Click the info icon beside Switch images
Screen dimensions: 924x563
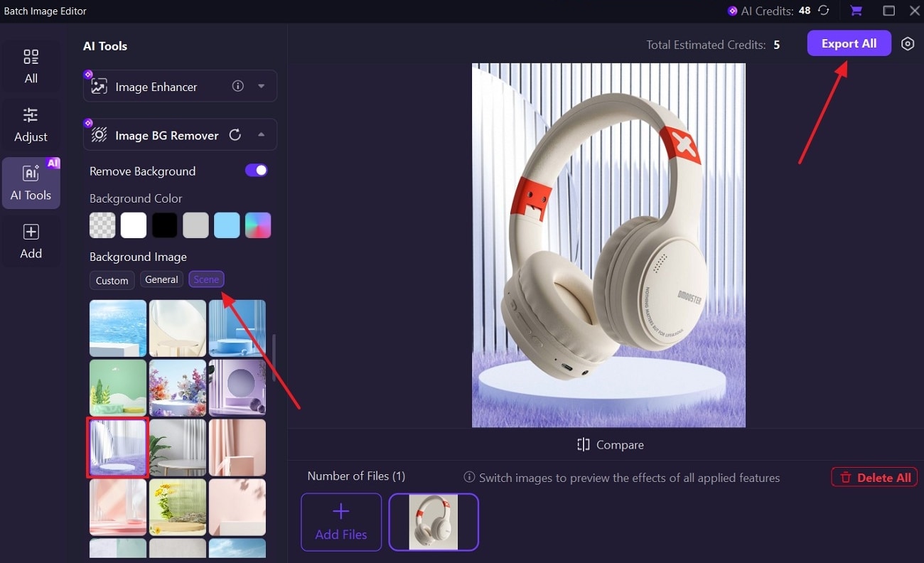469,478
